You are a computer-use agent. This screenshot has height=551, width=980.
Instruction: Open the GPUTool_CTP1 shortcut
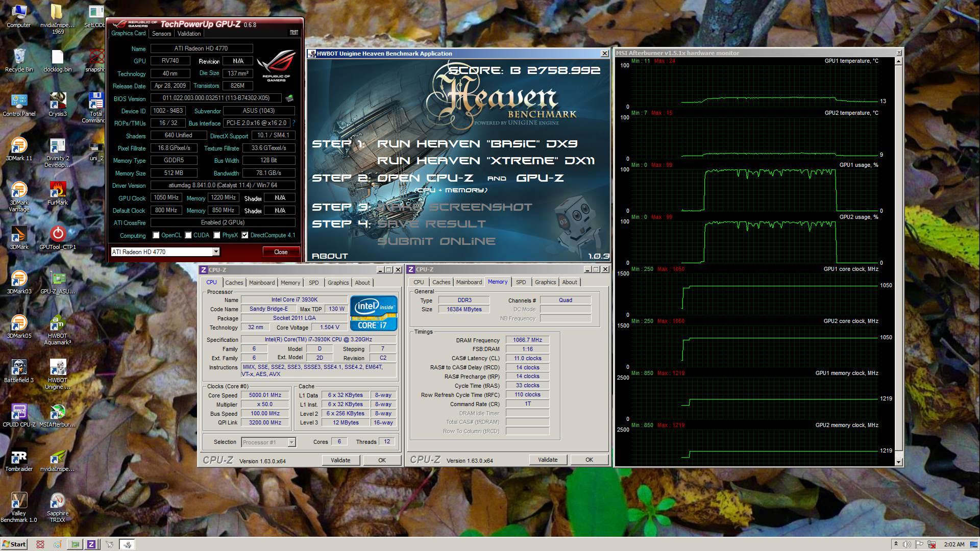coord(58,238)
